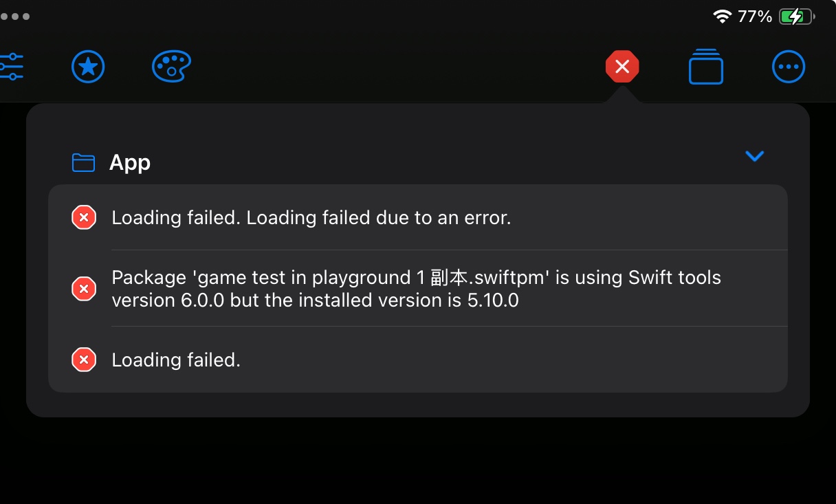Tap the error icon beside the Swift tools version message
The width and height of the screenshot is (836, 504).
pyautogui.click(x=84, y=288)
